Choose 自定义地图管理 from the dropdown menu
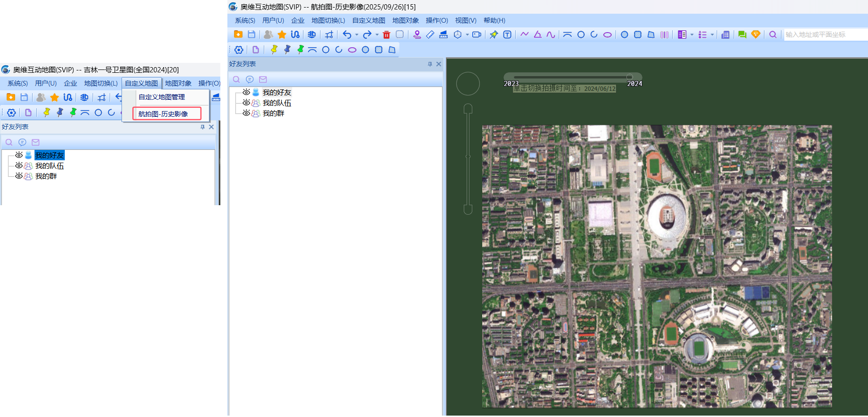This screenshot has width=868, height=417. click(x=162, y=97)
